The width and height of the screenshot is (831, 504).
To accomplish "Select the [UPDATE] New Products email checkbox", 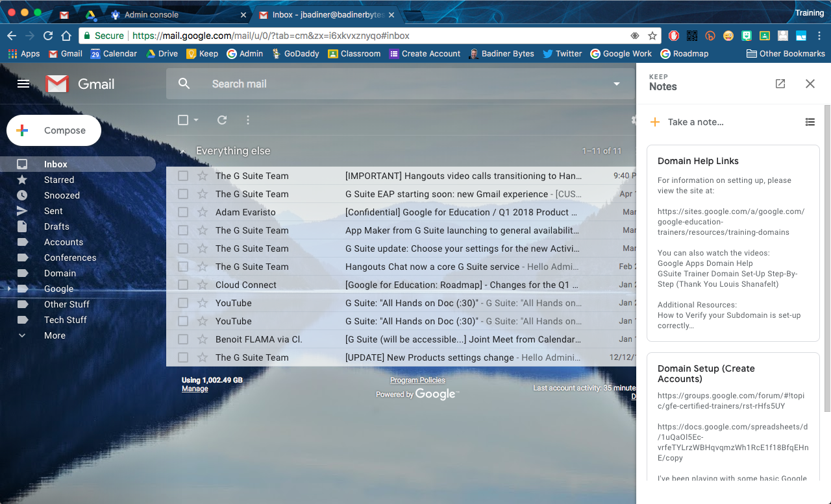I will [183, 357].
